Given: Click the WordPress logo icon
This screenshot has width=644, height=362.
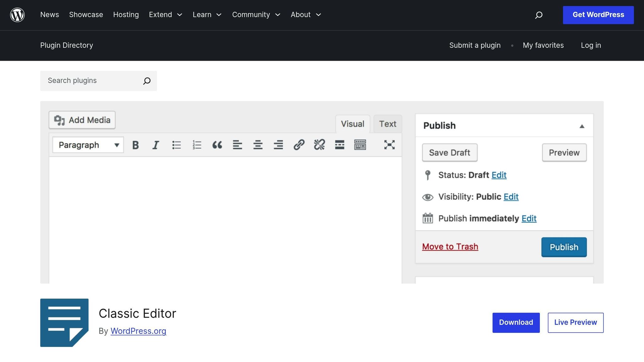Looking at the screenshot, I should [x=17, y=15].
